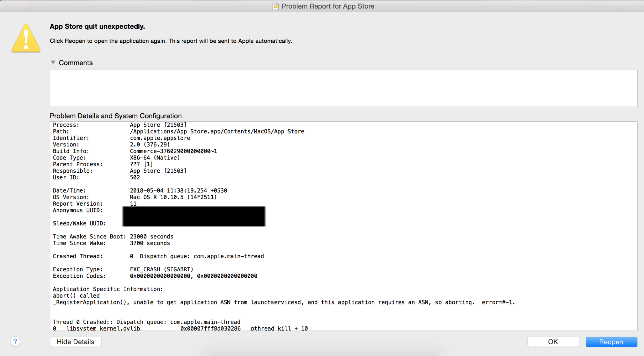Click the Date/Time value 2018-05-04 line

pyautogui.click(x=178, y=190)
